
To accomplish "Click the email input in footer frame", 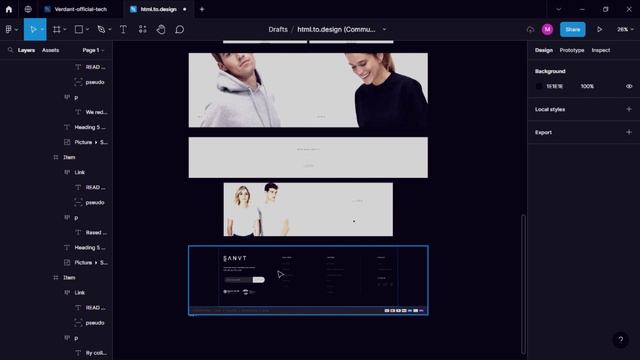I will click(238, 280).
